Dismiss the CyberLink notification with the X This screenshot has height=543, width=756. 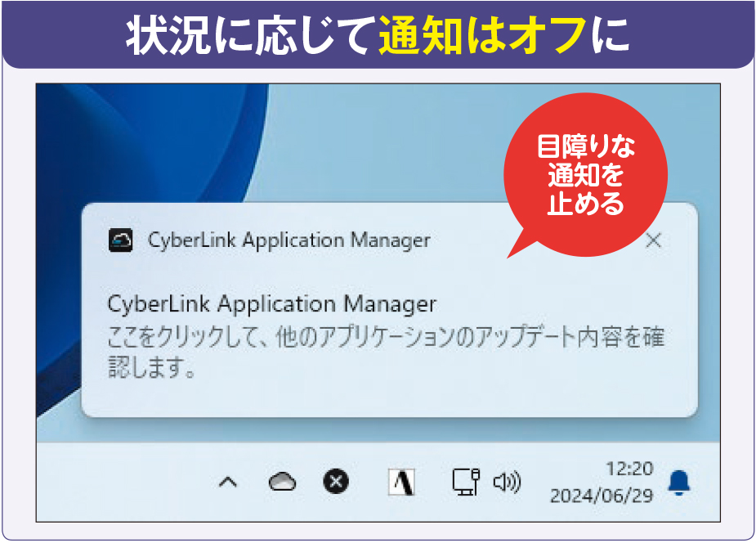[653, 240]
